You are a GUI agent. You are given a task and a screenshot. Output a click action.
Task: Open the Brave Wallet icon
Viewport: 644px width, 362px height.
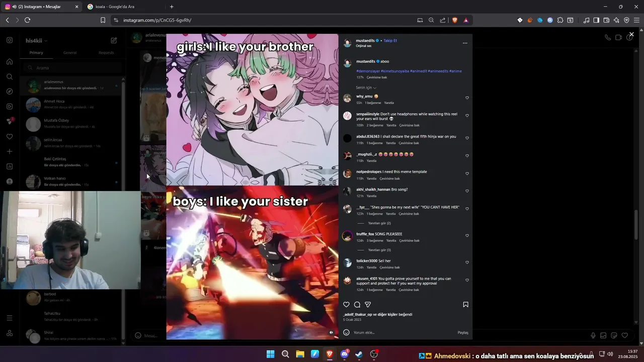click(606, 20)
